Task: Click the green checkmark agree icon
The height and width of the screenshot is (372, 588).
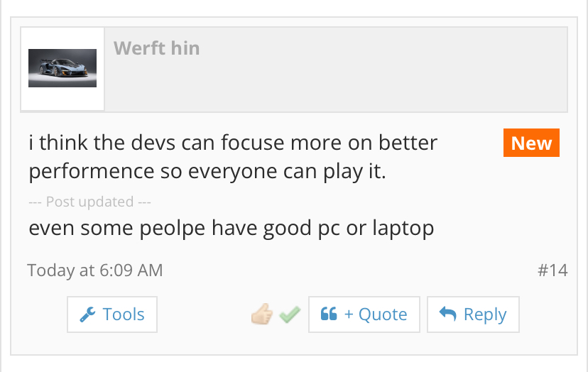Action: (289, 314)
